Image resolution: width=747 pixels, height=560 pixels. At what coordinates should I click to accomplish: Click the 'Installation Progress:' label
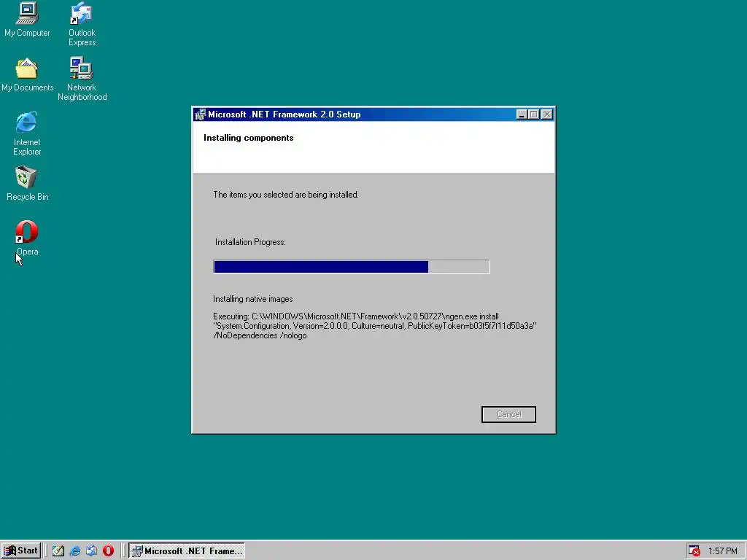pyautogui.click(x=250, y=242)
